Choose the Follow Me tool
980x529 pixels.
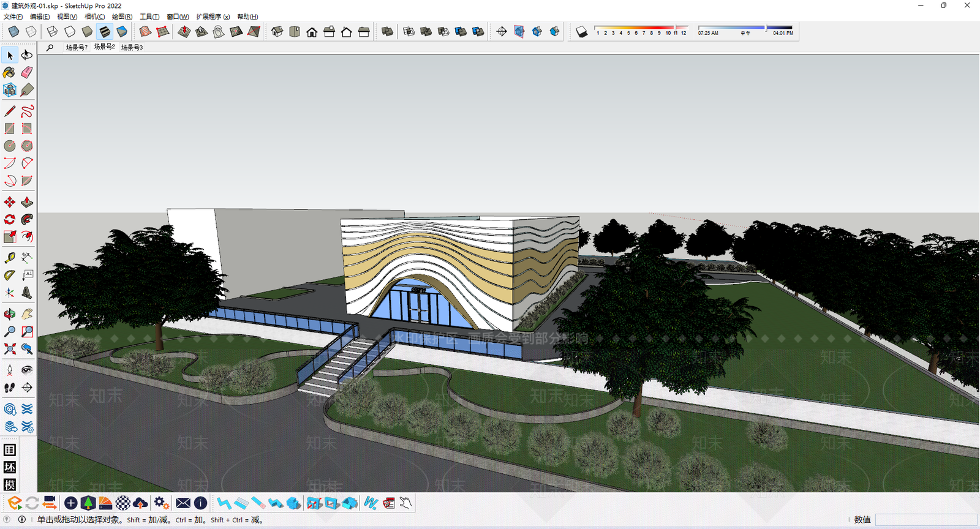(x=27, y=219)
